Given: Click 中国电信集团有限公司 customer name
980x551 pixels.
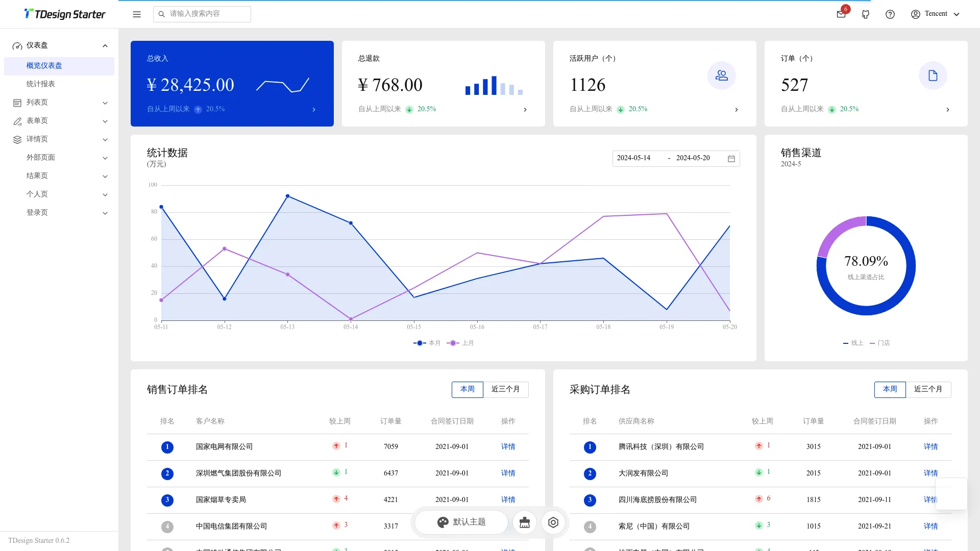Looking at the screenshot, I should (232, 527).
